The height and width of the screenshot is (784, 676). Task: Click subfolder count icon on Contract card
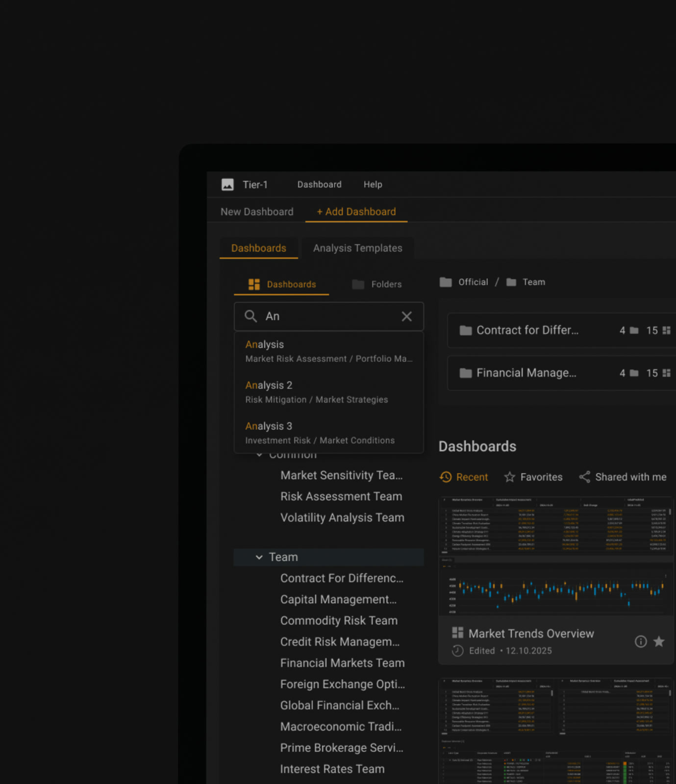(634, 330)
